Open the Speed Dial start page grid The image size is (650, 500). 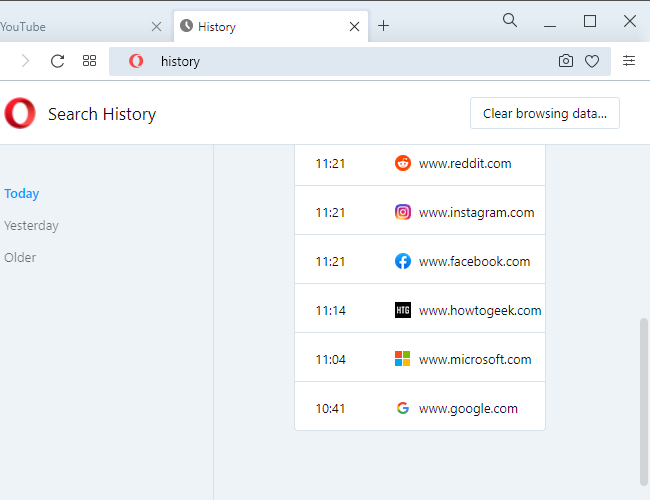pyautogui.click(x=89, y=61)
